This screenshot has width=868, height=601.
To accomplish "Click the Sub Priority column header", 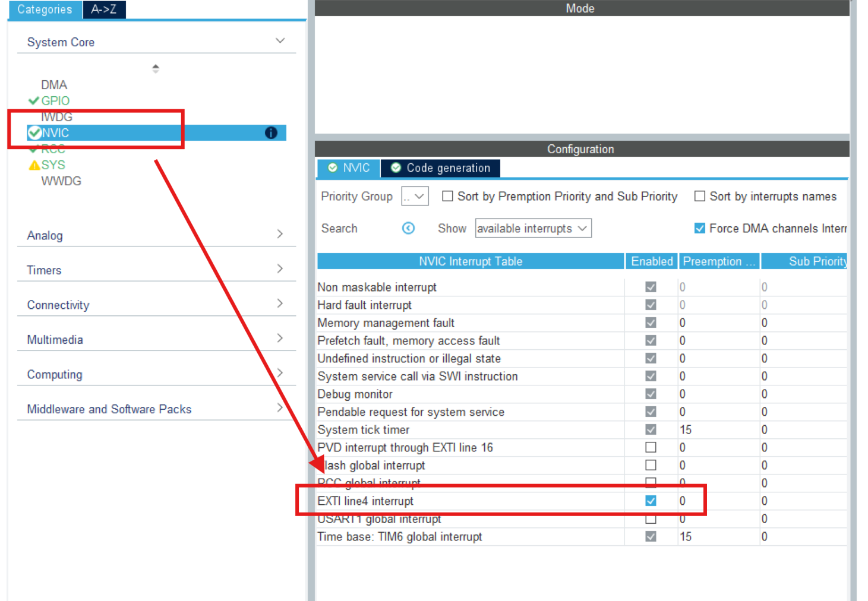I will pyautogui.click(x=804, y=261).
